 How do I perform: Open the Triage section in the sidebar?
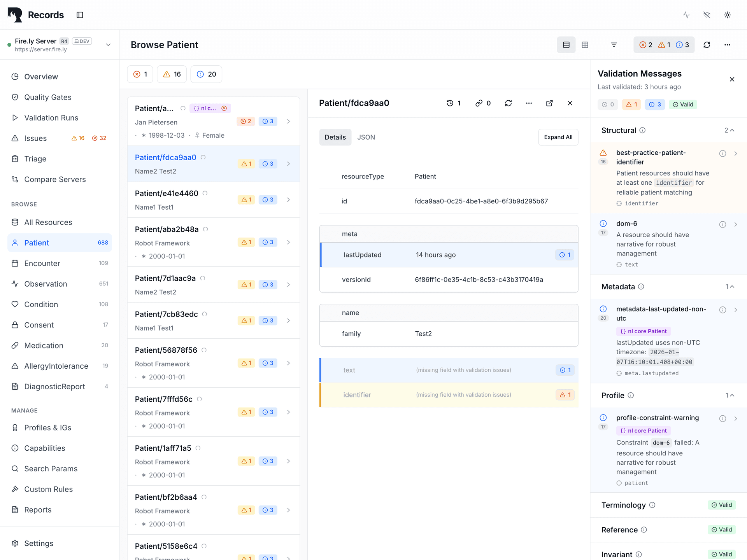pos(35,159)
